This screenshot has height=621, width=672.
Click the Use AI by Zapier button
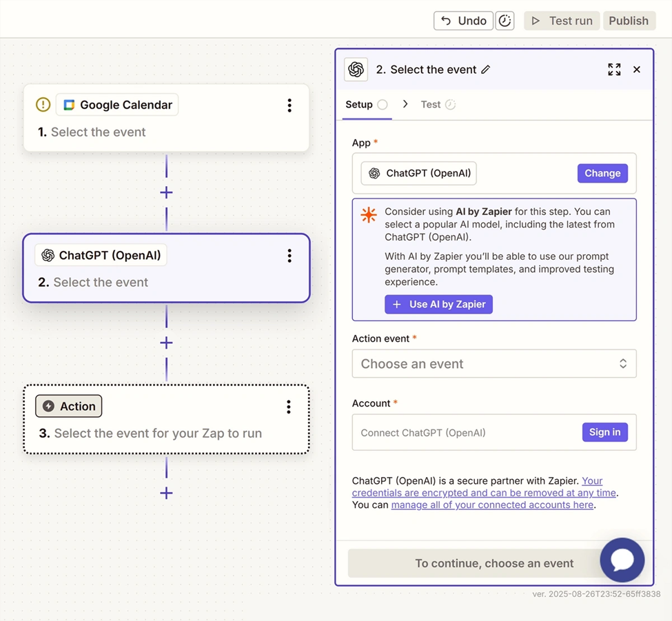439,305
